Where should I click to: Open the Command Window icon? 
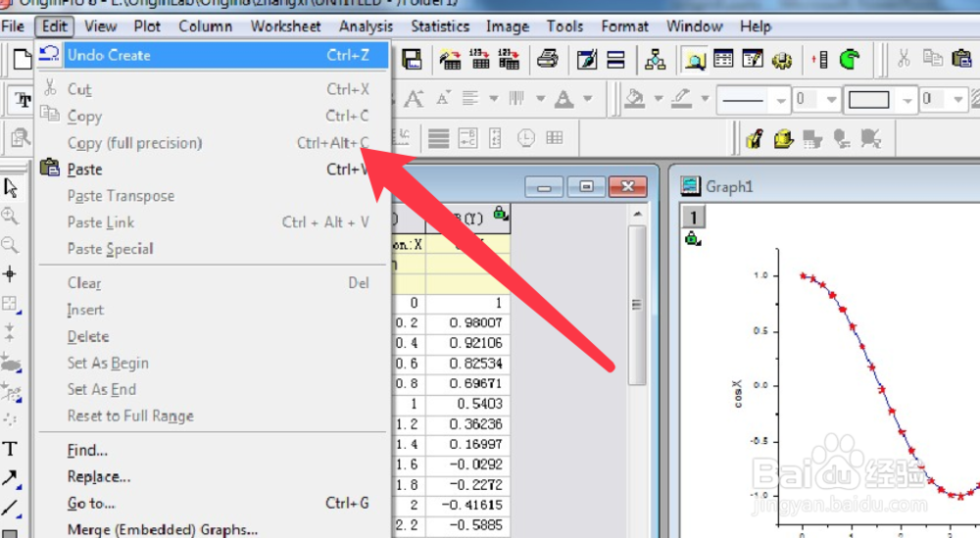tap(753, 60)
